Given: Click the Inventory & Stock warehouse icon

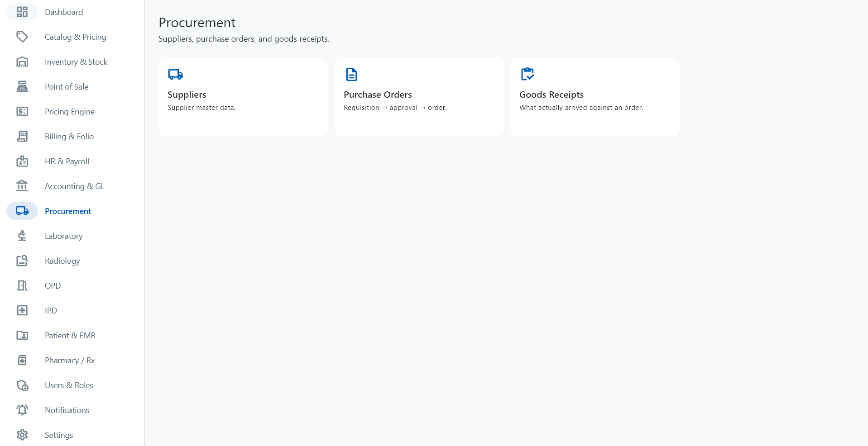Looking at the screenshot, I should pos(22,62).
